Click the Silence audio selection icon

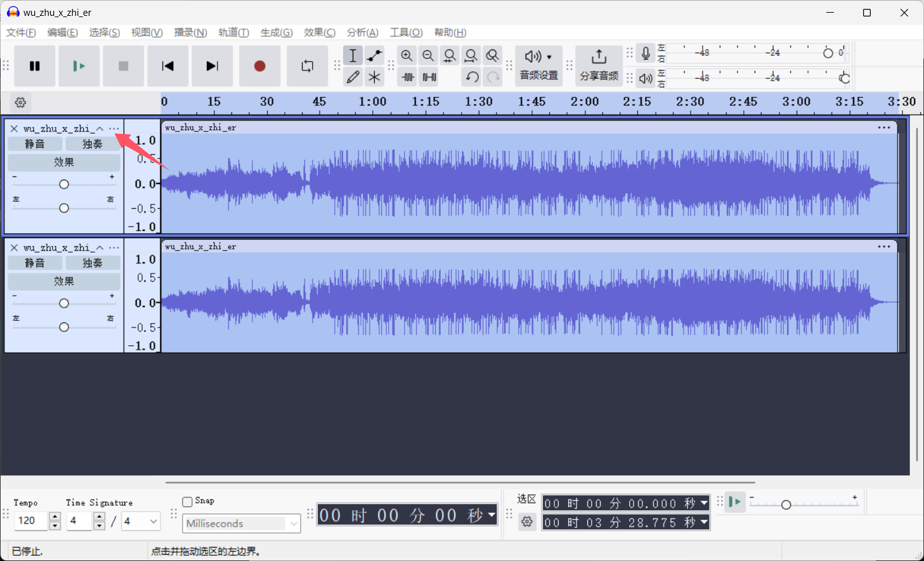coord(429,77)
